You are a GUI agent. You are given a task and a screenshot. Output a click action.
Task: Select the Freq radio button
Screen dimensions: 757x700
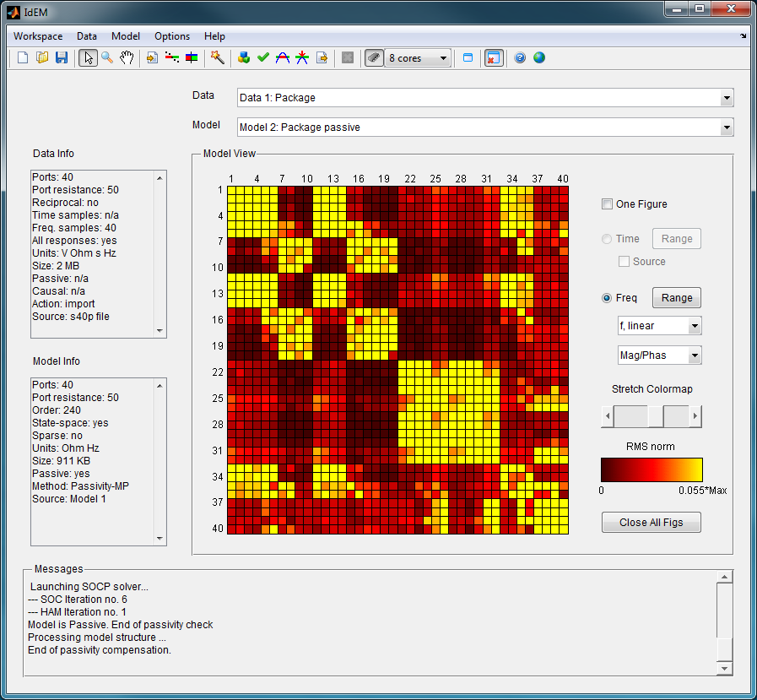607,298
